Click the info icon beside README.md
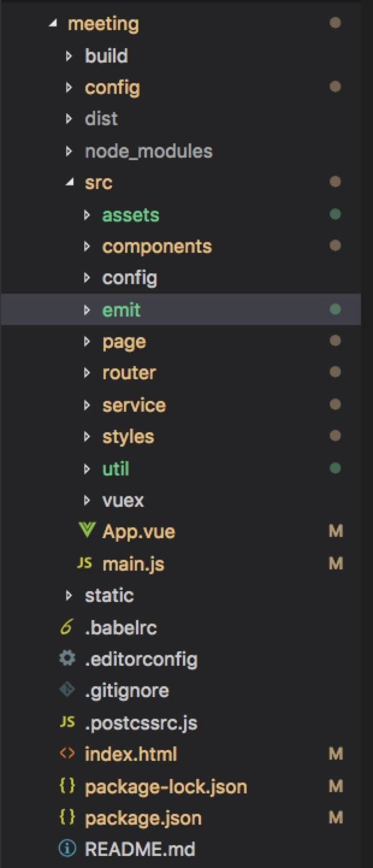Viewport: 373px width, 868px height. pos(67,849)
